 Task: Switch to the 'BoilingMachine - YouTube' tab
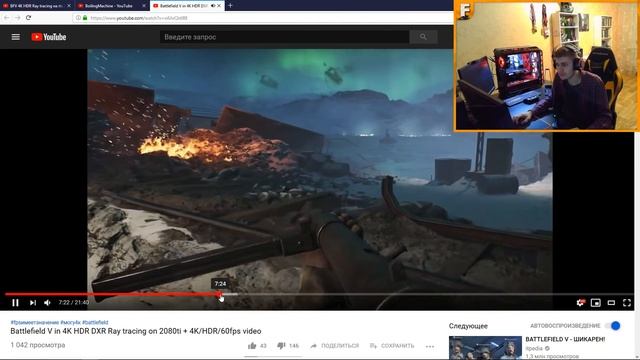109,6
